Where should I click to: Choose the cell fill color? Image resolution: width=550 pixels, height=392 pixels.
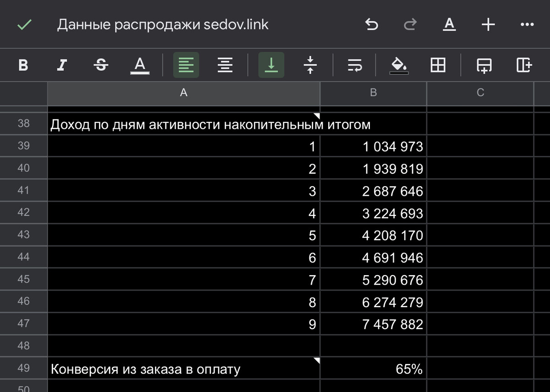pyautogui.click(x=399, y=65)
